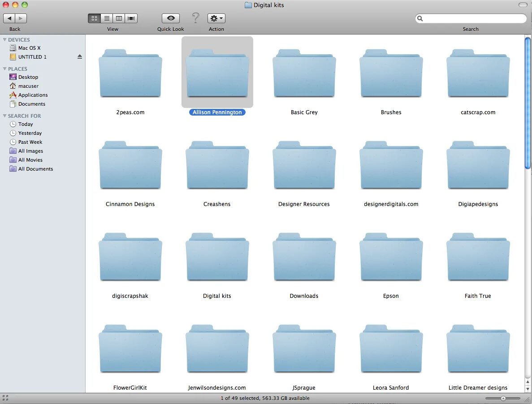Select the FlowerGirlKit folder icon
Viewport: 532px width, 404px height.
[130, 349]
